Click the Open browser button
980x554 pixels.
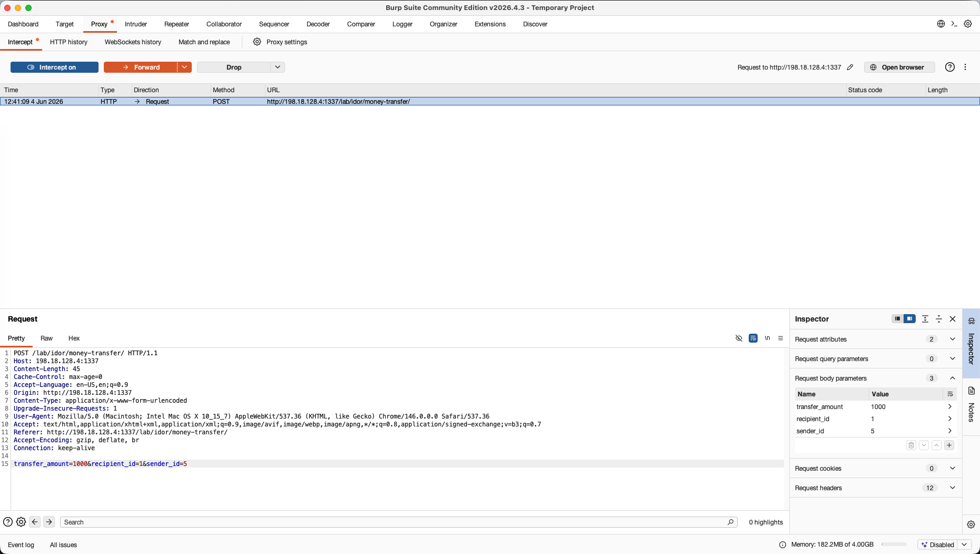point(899,67)
